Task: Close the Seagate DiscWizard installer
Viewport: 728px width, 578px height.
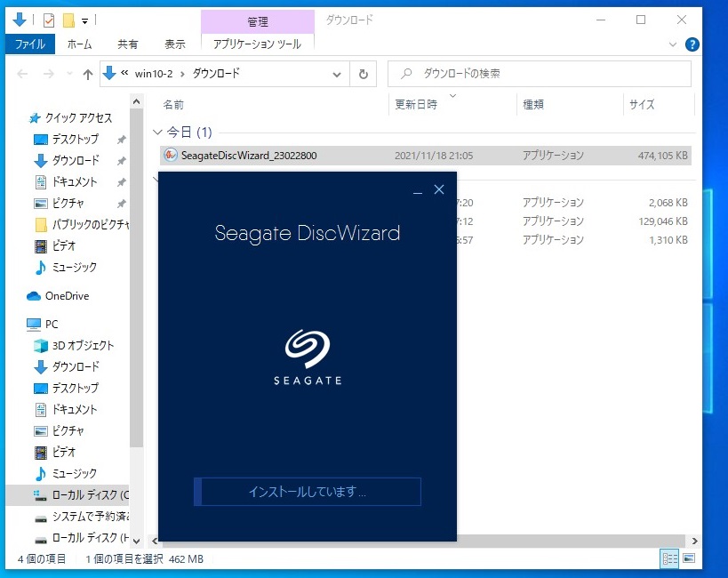Action: [x=439, y=189]
